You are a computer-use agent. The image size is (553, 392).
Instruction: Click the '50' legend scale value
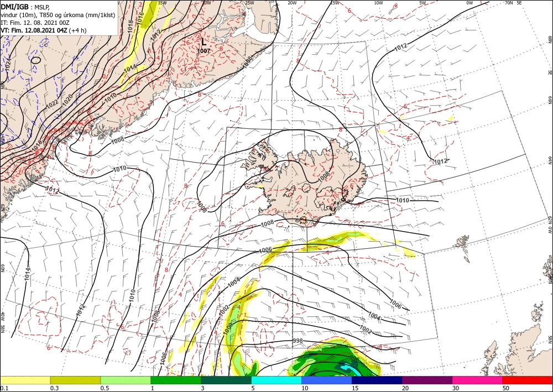pos(506,388)
